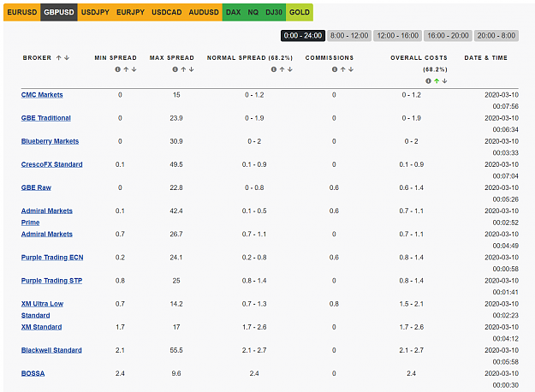Open GBE Traditional broker link
The height and width of the screenshot is (392, 535).
[x=46, y=118]
